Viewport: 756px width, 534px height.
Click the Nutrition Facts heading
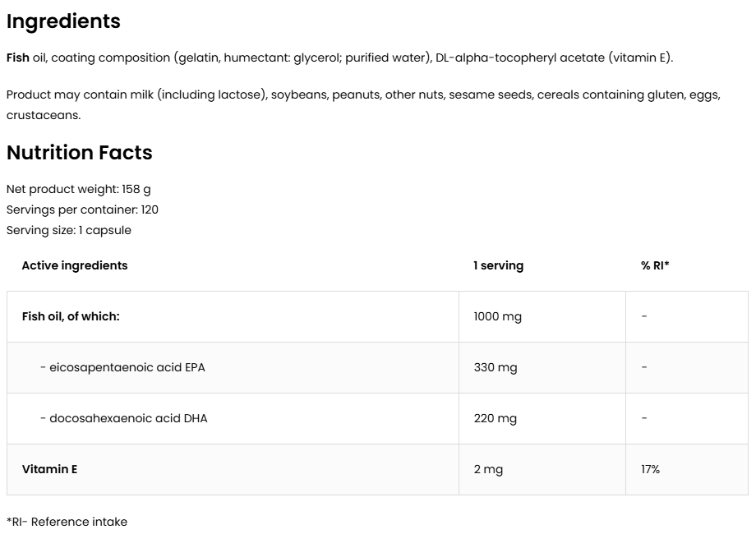click(79, 153)
